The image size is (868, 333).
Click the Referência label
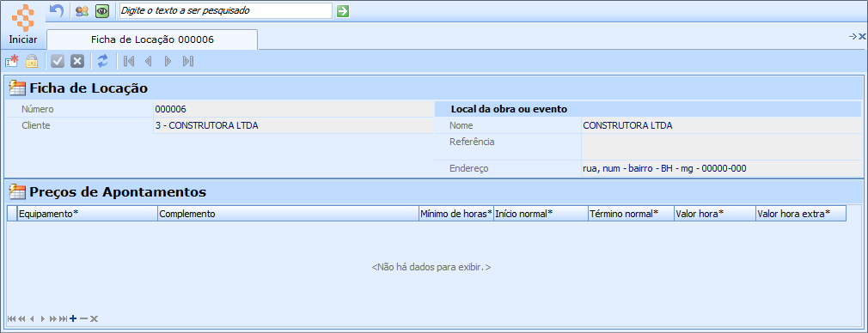(472, 142)
